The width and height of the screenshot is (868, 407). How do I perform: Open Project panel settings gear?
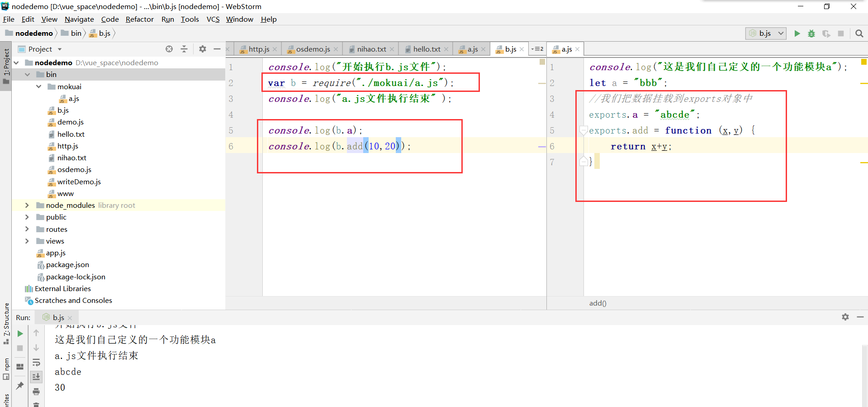[x=203, y=49]
